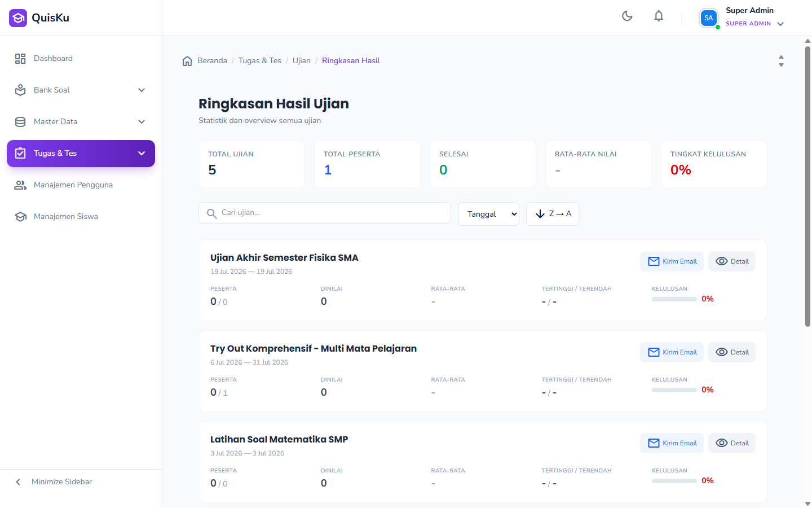
Task: View Detail of Ujian Akhir Semester Fisika SMA
Action: pos(732,261)
